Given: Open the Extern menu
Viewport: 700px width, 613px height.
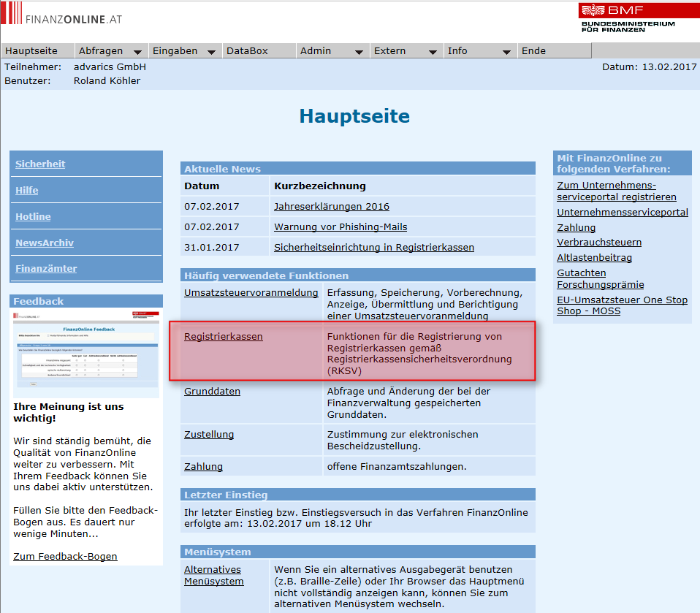Looking at the screenshot, I should point(389,51).
